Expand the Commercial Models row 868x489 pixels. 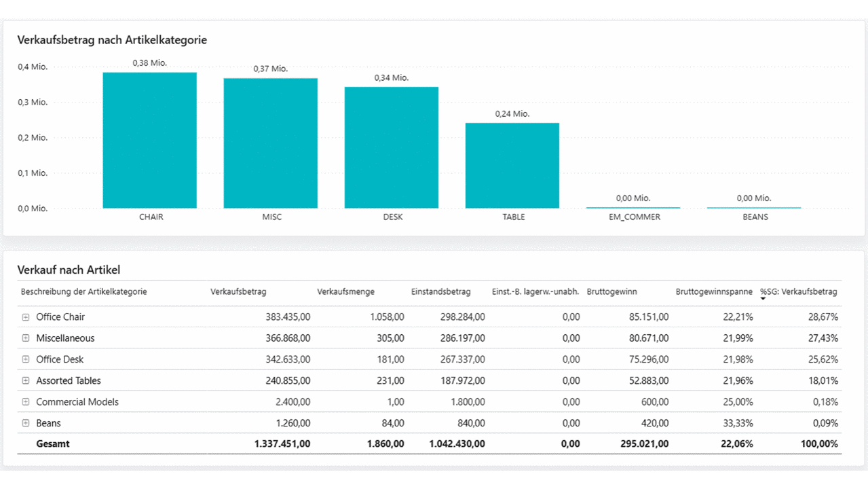[26, 402]
